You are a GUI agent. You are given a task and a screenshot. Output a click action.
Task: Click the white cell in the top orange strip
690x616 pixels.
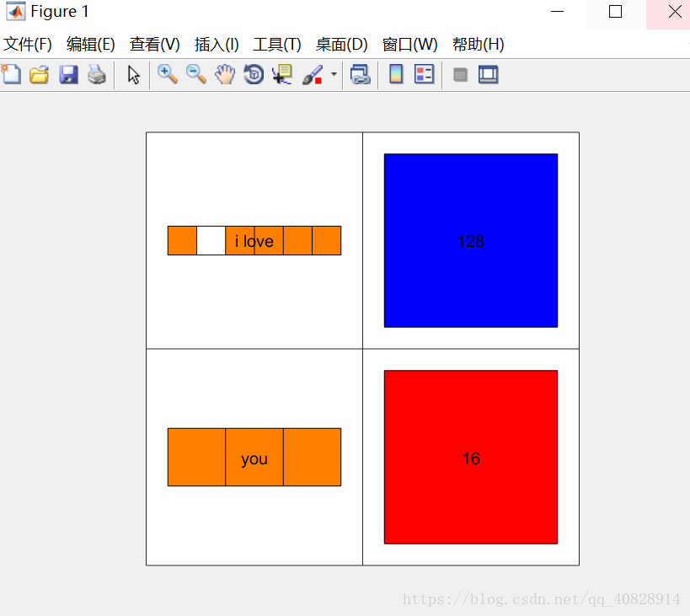click(211, 241)
